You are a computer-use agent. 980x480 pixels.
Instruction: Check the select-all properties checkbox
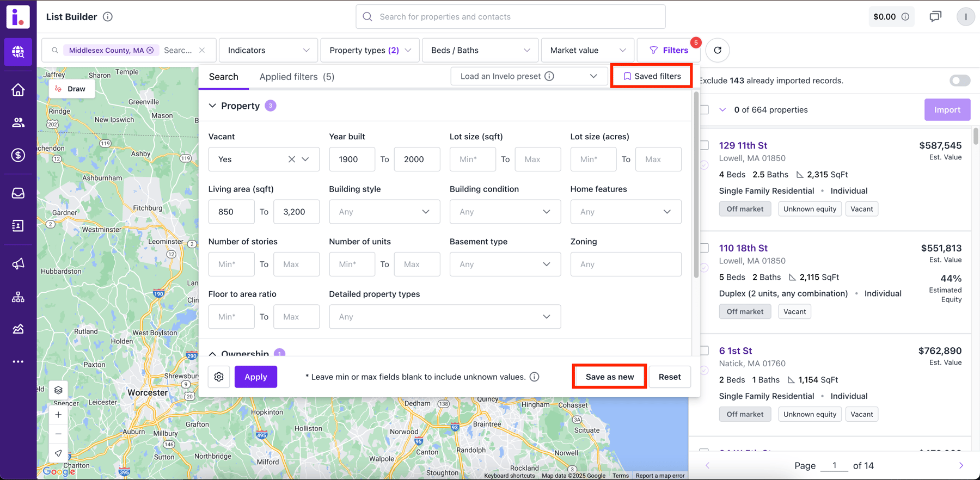(705, 109)
